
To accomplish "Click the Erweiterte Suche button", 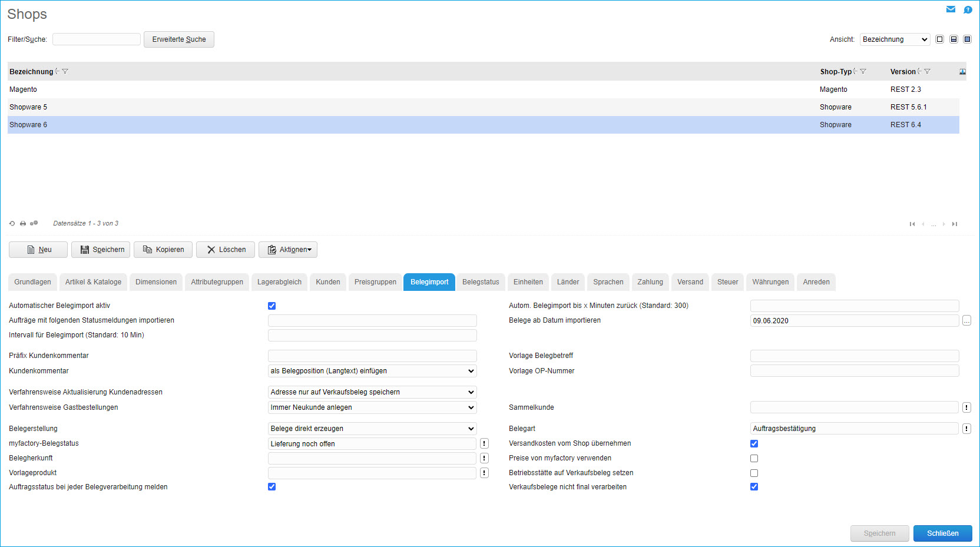I will 179,39.
